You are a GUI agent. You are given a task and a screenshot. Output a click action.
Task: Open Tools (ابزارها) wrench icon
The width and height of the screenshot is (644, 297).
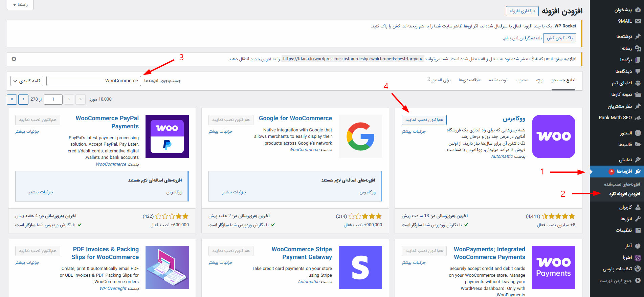(638, 218)
